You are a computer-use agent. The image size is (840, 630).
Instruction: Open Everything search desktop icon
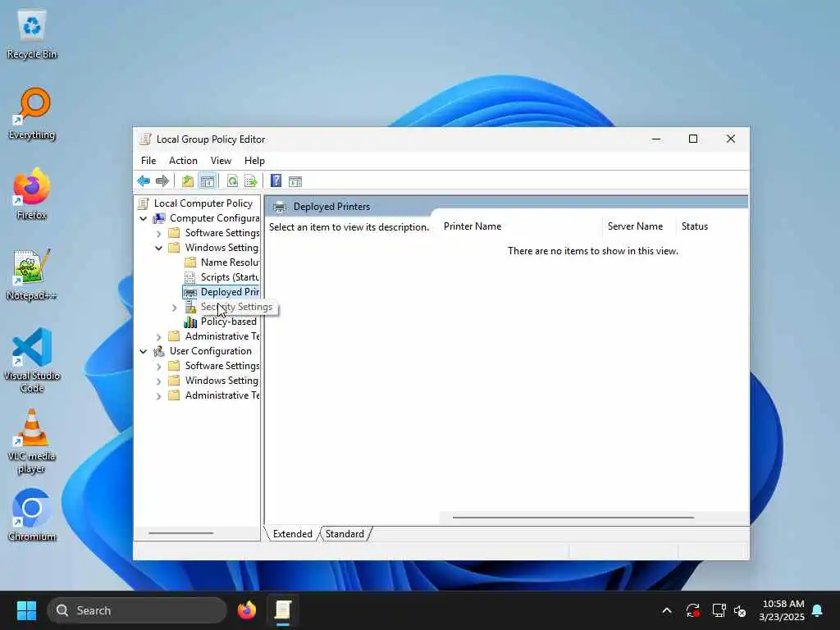(x=32, y=114)
